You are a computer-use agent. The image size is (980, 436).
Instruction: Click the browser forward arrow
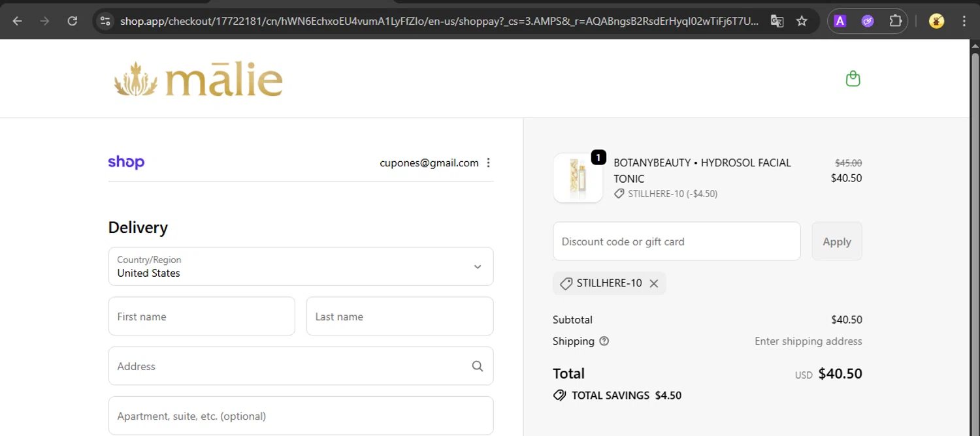(44, 21)
